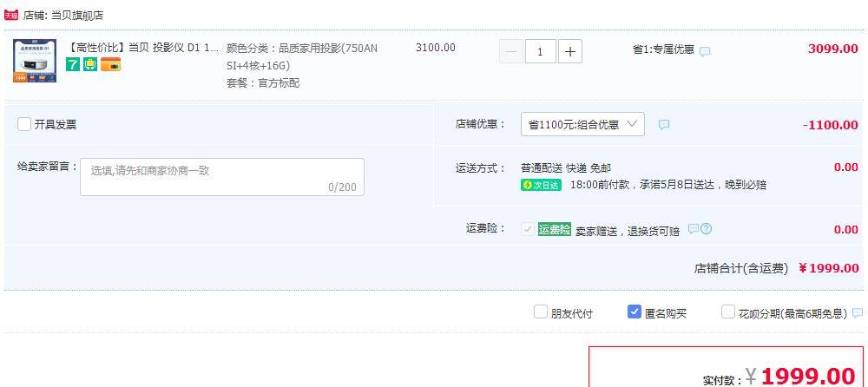
Task: Click the Tmall logo icon beside store name
Action: (11, 16)
